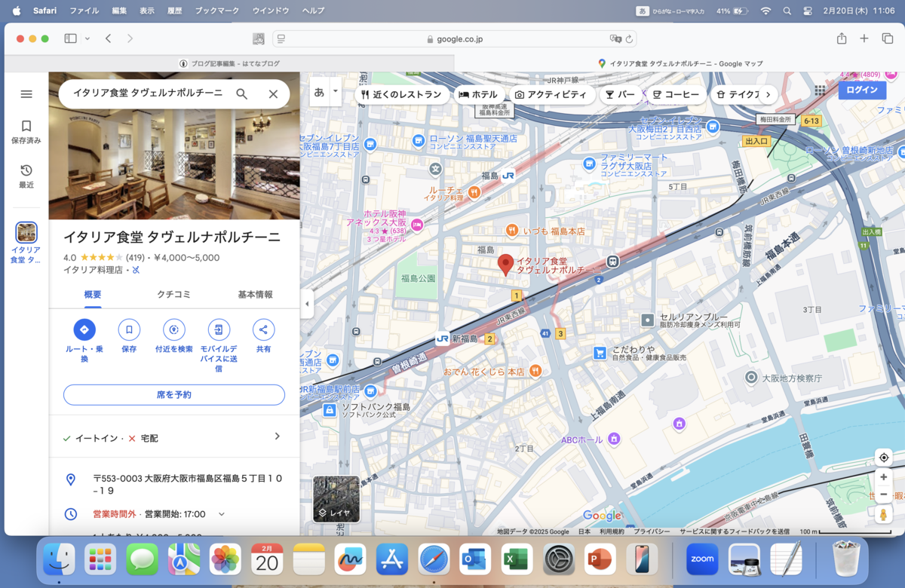
Task: Open the Safari share button
Action: [842, 38]
